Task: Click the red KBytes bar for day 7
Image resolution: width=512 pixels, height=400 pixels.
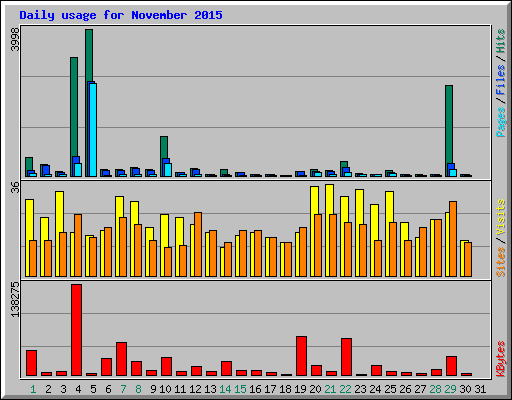Action: pos(121,359)
